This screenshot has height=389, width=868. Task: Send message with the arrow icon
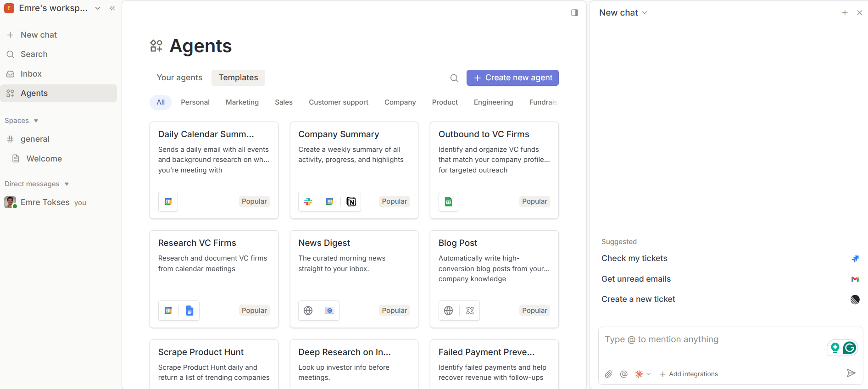[851, 373]
